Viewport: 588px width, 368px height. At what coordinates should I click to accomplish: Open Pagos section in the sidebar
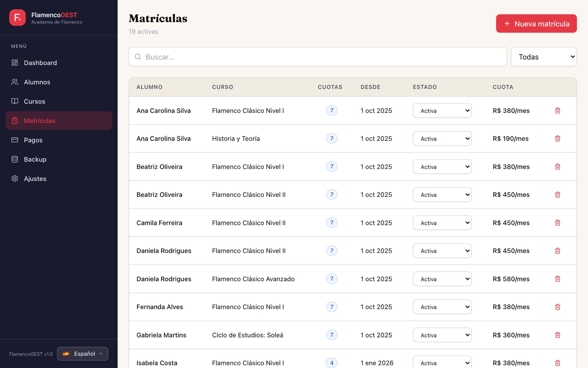click(59, 140)
